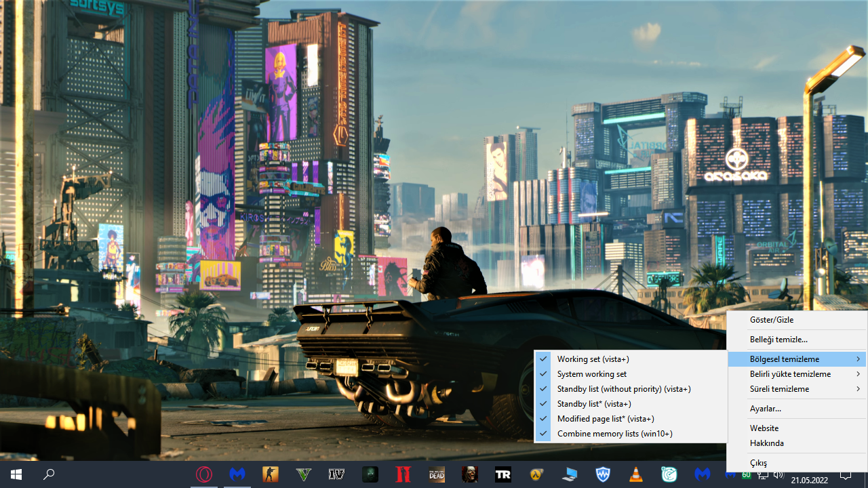Open the Windows Start menu
Screen dimensions: 868x488
click(16, 474)
